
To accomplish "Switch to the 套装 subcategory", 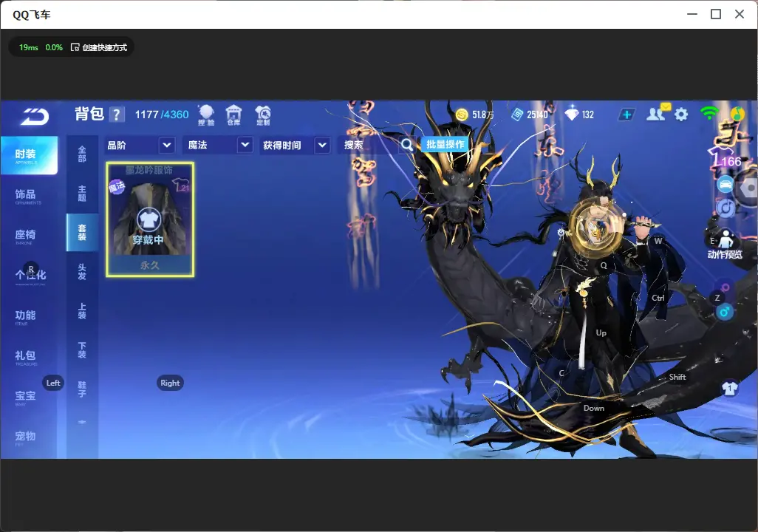I will tap(82, 233).
